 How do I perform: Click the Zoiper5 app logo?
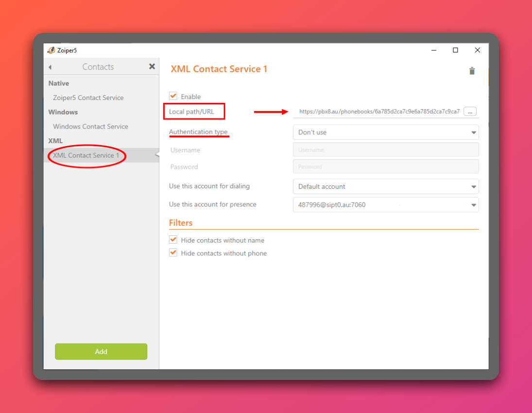pyautogui.click(x=51, y=50)
